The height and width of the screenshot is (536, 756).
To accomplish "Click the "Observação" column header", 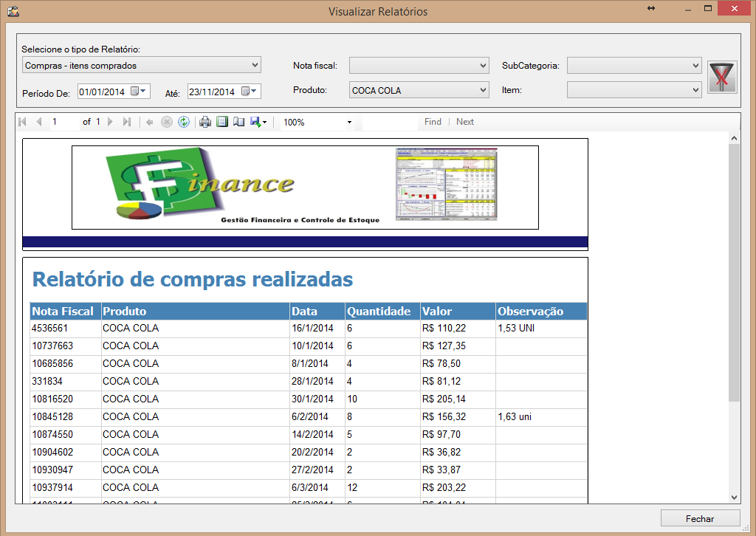I will click(x=541, y=312).
